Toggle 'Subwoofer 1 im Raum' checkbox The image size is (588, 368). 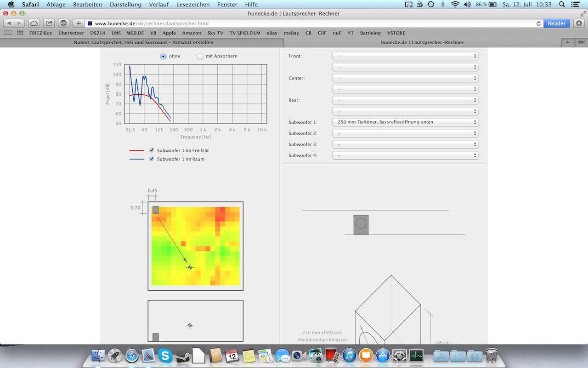(x=152, y=159)
